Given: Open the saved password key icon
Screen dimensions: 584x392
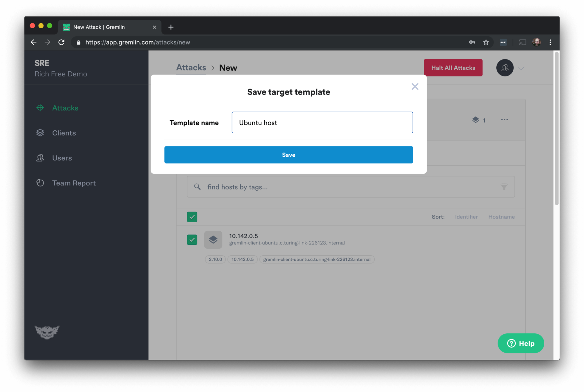Looking at the screenshot, I should 472,42.
